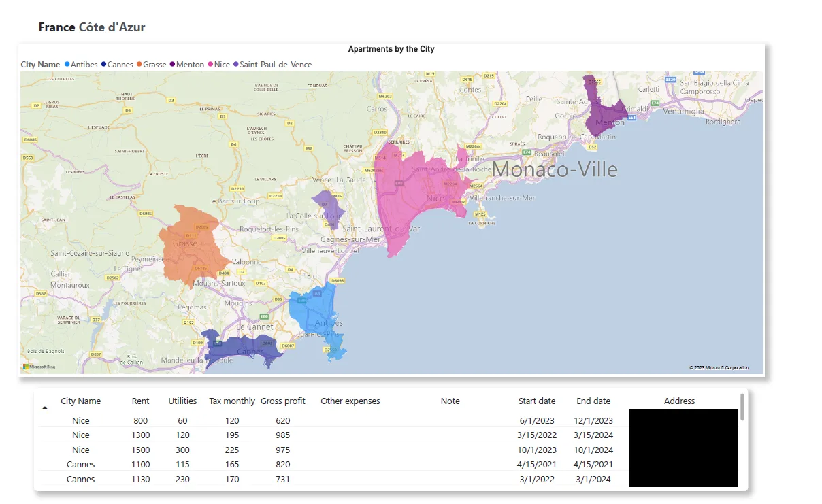
Task: Sort table by Start date header
Action: click(x=537, y=401)
